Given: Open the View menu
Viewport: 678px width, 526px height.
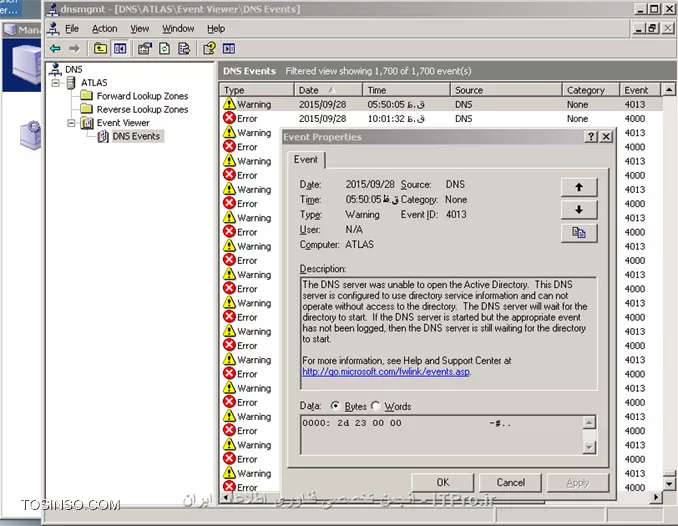Looking at the screenshot, I should pos(140,29).
